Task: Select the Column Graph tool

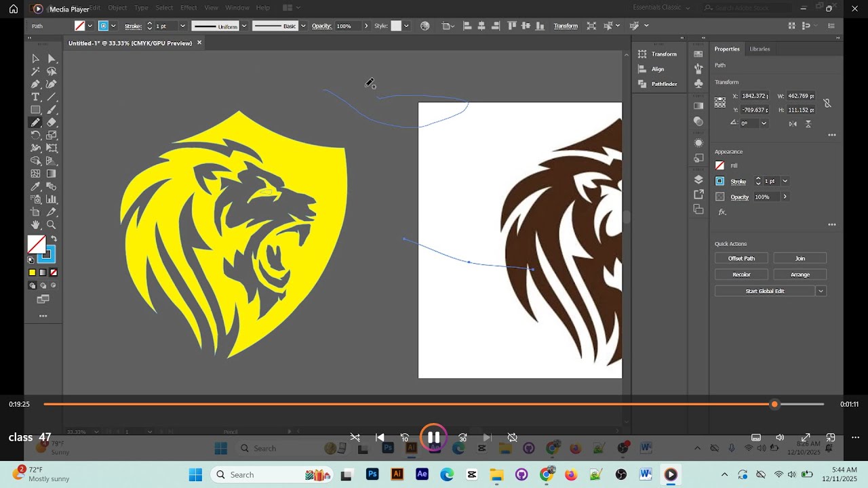Action: coord(52,200)
